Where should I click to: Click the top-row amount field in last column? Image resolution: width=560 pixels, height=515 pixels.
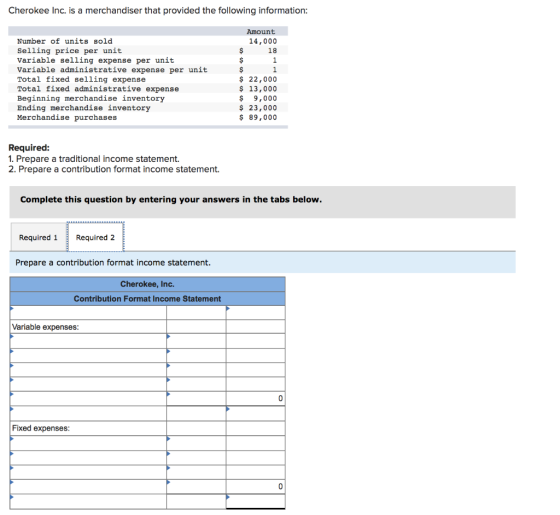pos(256,312)
